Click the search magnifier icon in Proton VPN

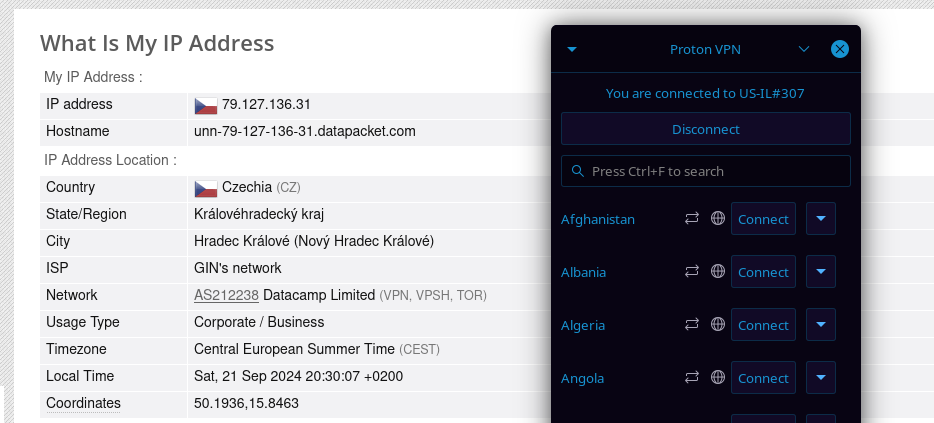click(x=577, y=171)
